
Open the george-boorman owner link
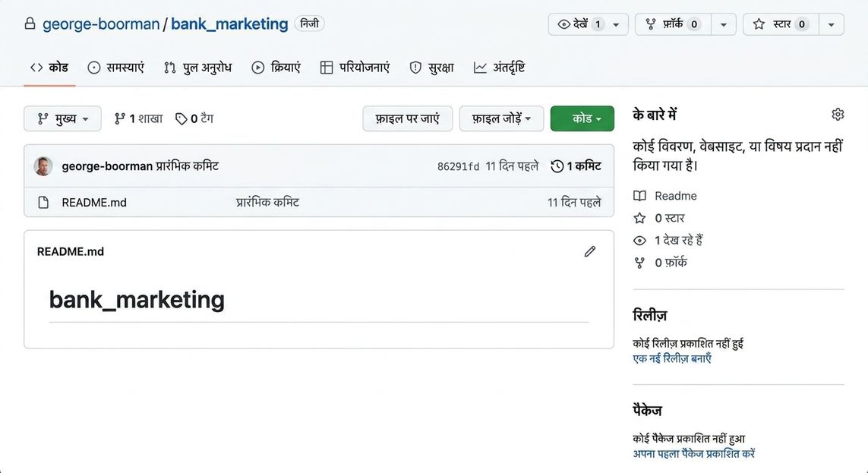[101, 24]
